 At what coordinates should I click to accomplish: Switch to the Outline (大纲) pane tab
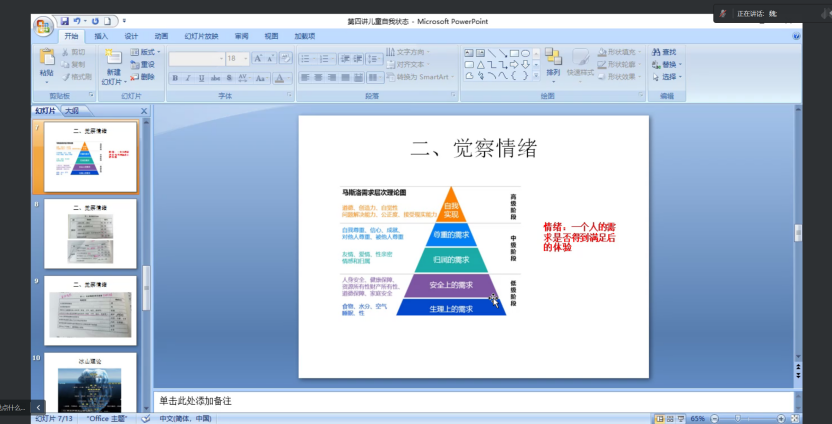pos(72,111)
